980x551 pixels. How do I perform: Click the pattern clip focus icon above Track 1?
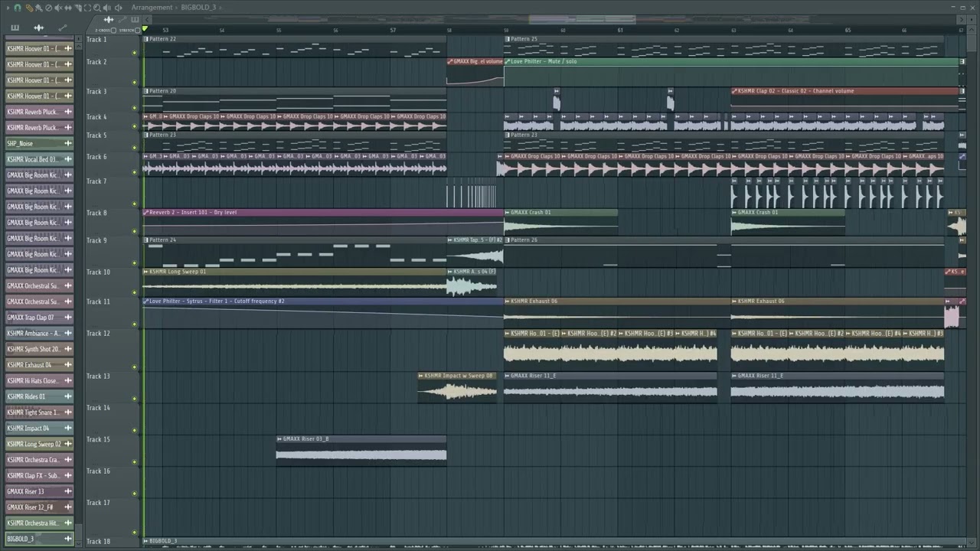(135, 19)
